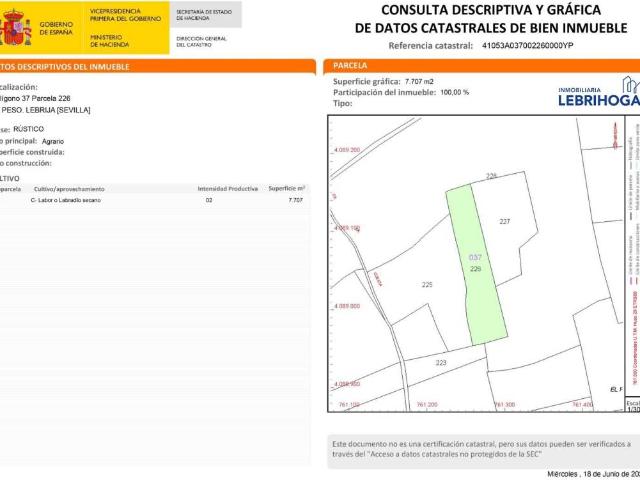
Task: Click the 'DESCRIPTIVOS DEL INMUEBLE' orange header
Action: (158, 67)
